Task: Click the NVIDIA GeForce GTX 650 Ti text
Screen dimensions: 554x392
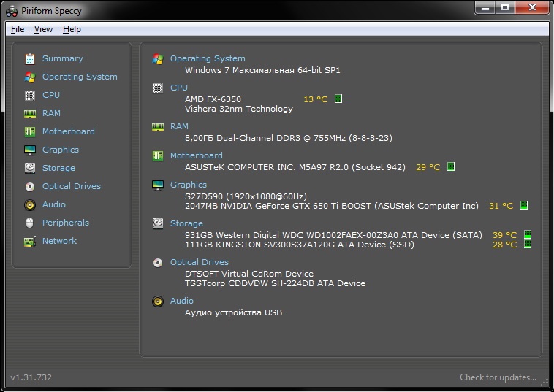Action: 331,206
